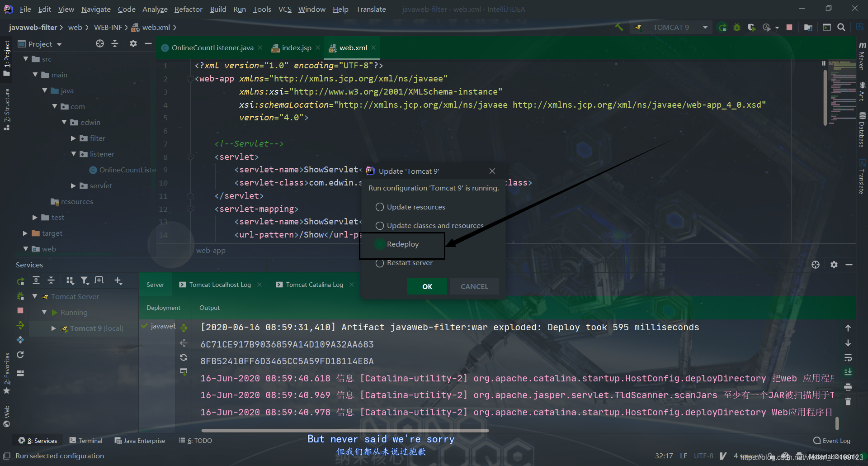Switch to OnlineCountListener.java tab
The width and height of the screenshot is (868, 466).
coord(212,48)
